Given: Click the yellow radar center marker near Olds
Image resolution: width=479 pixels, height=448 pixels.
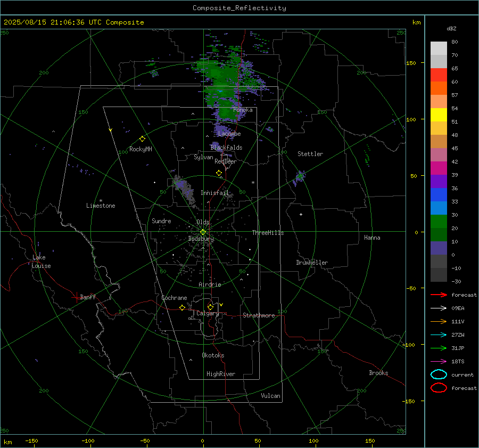Looking at the screenshot, I should (x=203, y=232).
